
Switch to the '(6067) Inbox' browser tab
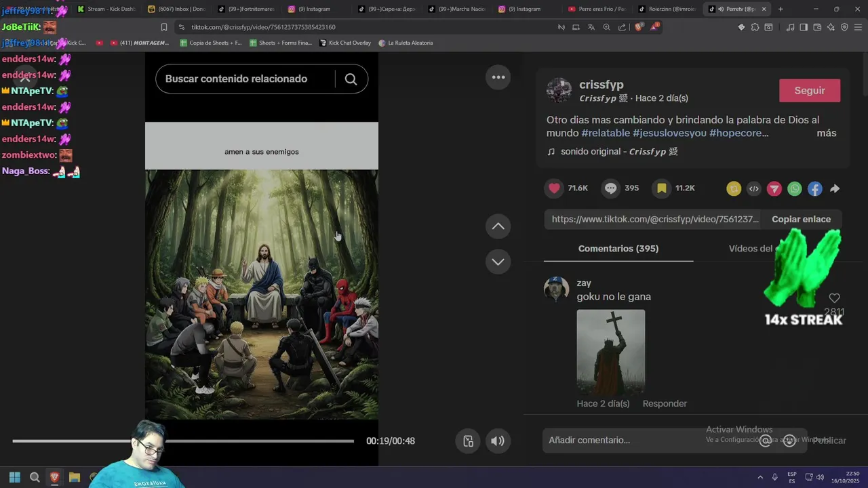[x=176, y=9]
